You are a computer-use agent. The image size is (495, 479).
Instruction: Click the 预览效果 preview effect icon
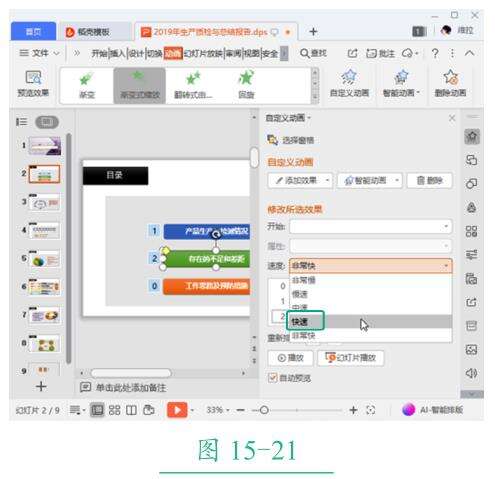[x=33, y=78]
